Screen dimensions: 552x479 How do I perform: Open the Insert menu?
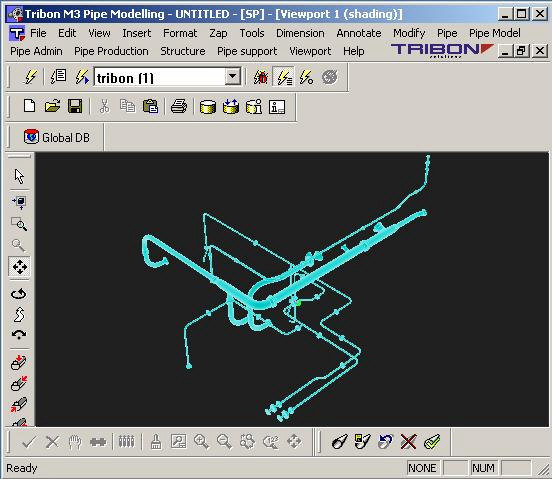(137, 33)
